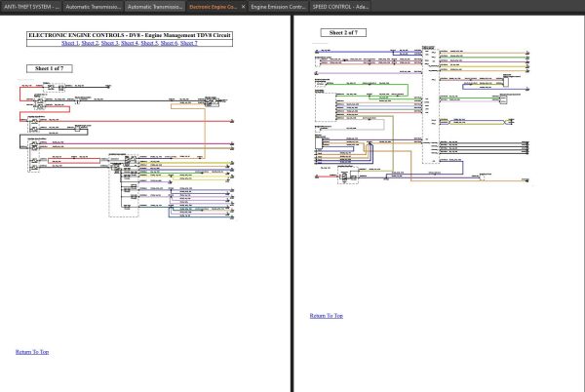Click the 'Sheet 2 of 7' header box
The image size is (585, 392).
(344, 32)
